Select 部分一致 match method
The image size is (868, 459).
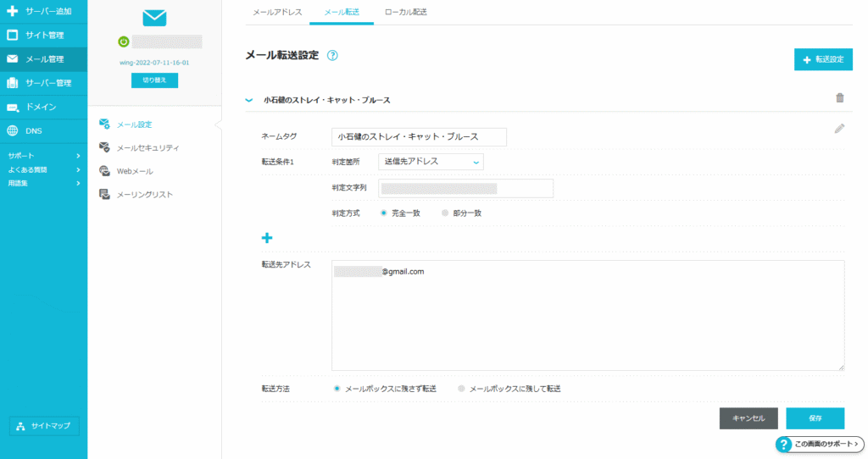point(445,213)
